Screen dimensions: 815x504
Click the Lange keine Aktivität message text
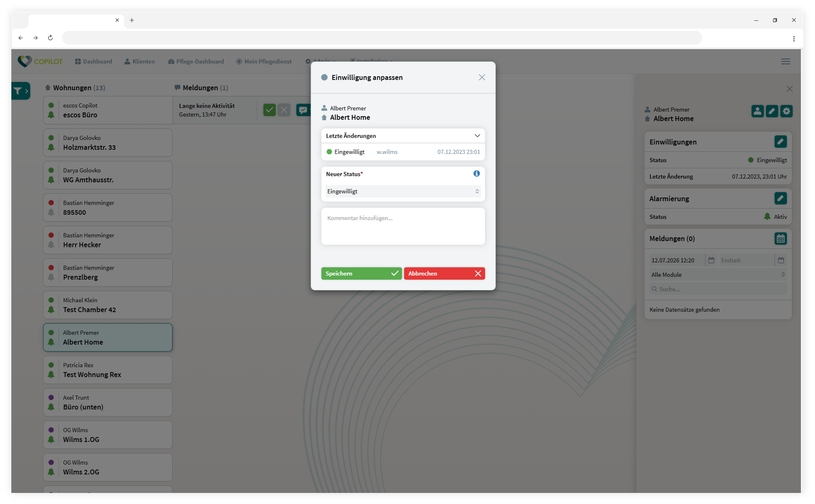[x=207, y=106]
